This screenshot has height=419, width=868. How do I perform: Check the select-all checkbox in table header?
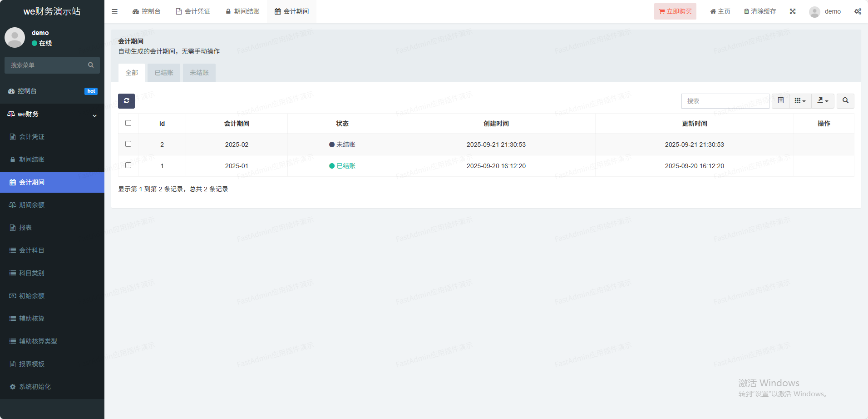click(x=128, y=123)
